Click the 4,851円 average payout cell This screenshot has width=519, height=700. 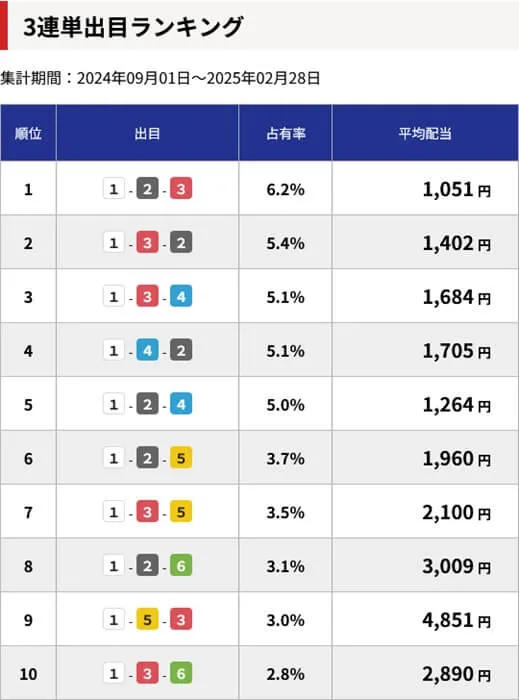425,620
